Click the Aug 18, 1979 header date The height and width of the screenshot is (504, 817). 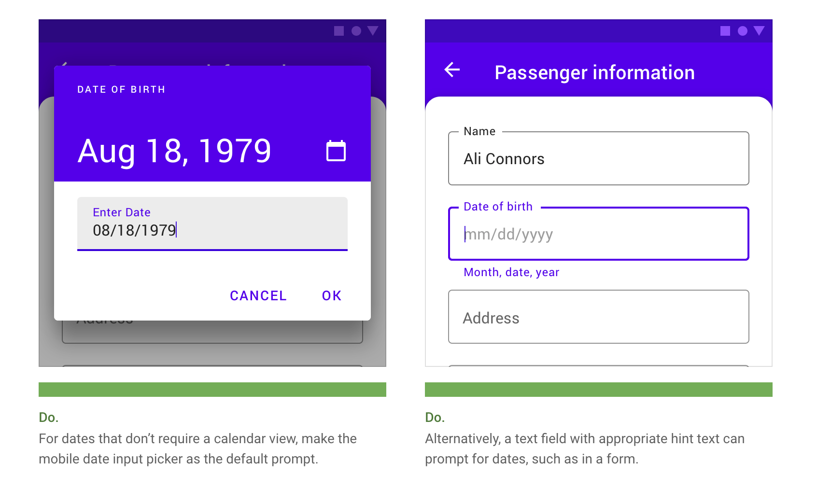point(175,151)
